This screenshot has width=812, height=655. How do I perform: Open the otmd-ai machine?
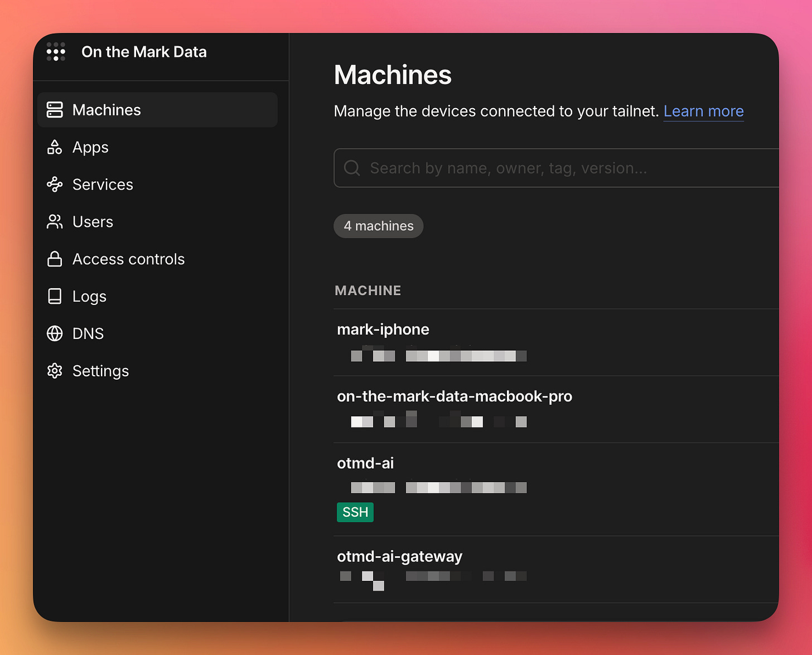click(365, 463)
